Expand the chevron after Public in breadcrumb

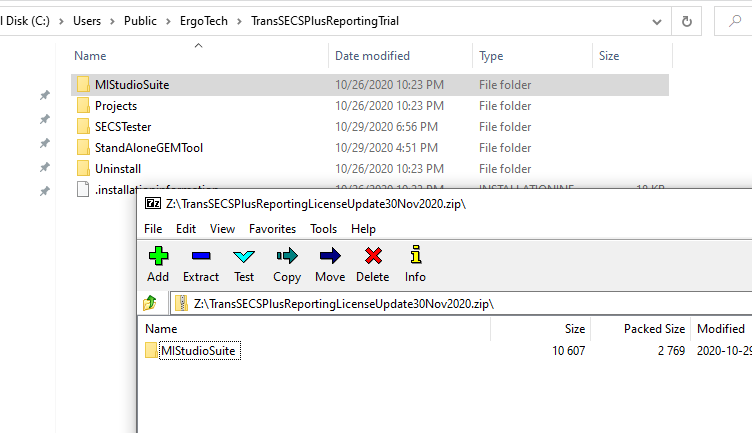pyautogui.click(x=168, y=22)
